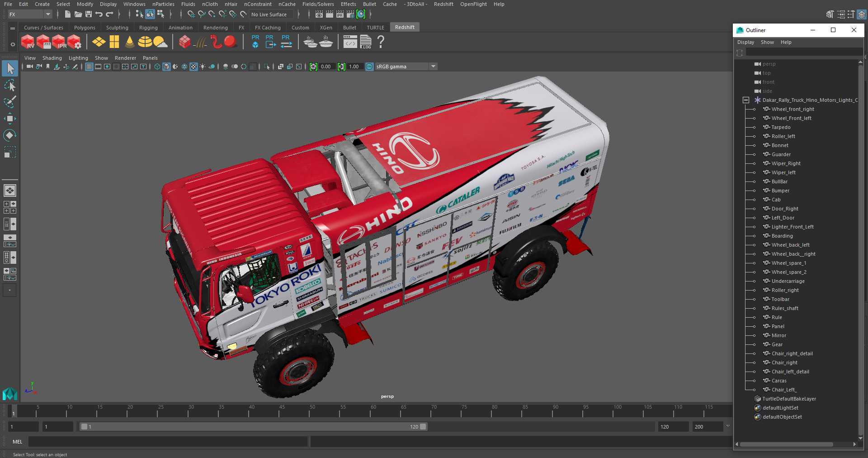Open the Fields/Solvers menu
Image resolution: width=868 pixels, height=458 pixels.
pos(318,4)
